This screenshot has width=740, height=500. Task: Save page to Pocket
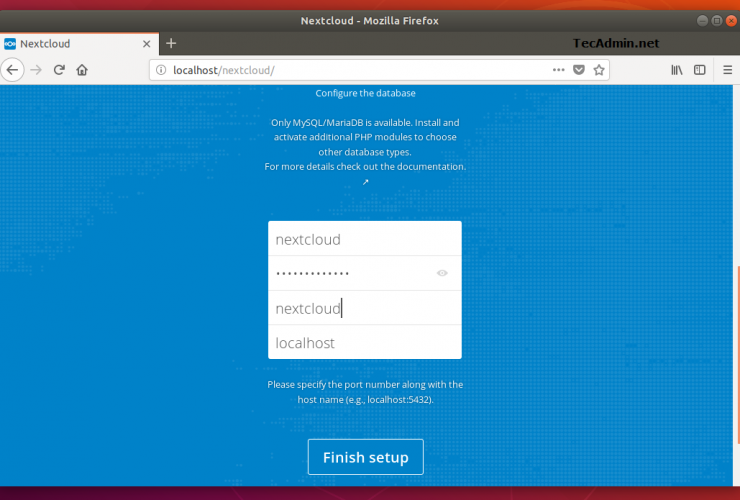(579, 70)
